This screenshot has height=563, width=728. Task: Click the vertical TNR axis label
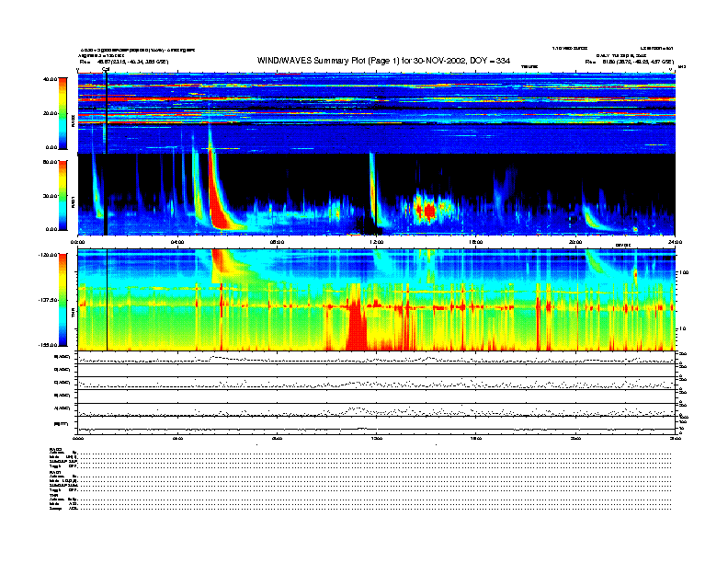click(x=74, y=315)
